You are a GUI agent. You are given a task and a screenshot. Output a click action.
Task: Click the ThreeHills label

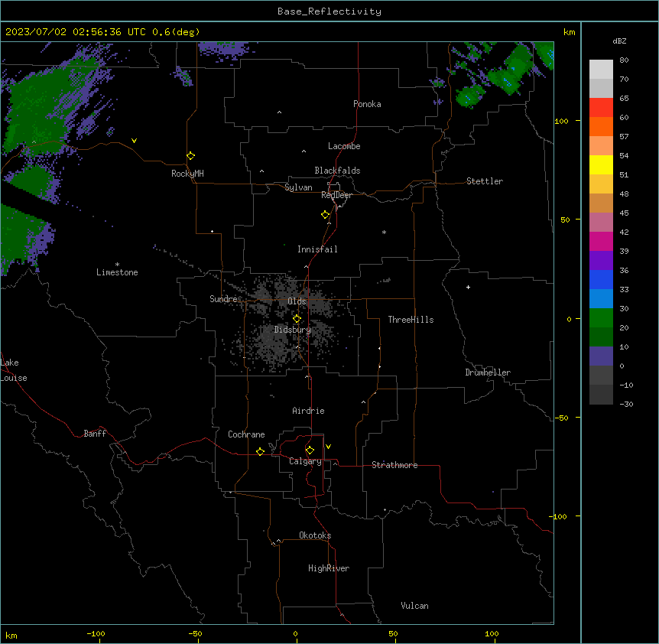click(x=411, y=320)
